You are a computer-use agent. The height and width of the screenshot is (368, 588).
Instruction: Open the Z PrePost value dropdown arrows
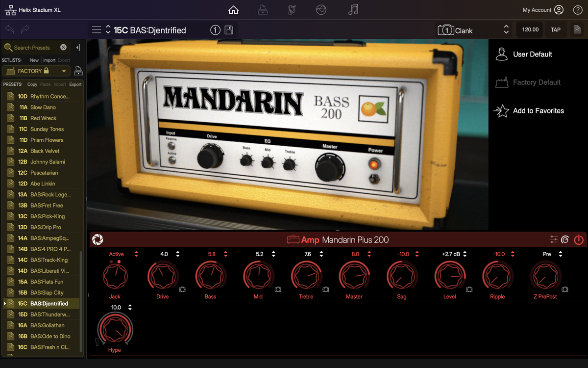(560, 254)
